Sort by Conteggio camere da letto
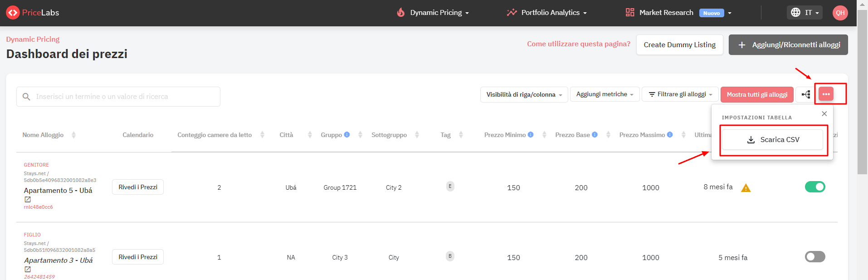The height and width of the screenshot is (280, 868). pos(262,135)
